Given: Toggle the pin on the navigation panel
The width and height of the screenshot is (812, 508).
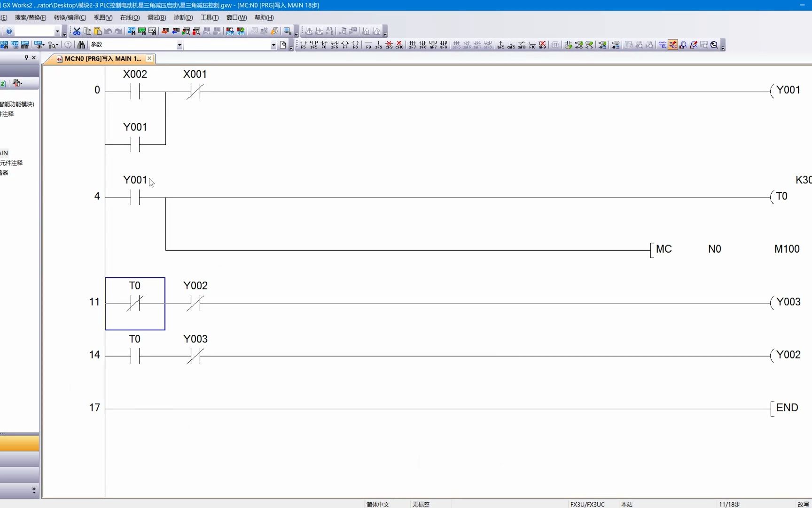Looking at the screenshot, I should tap(26, 57).
